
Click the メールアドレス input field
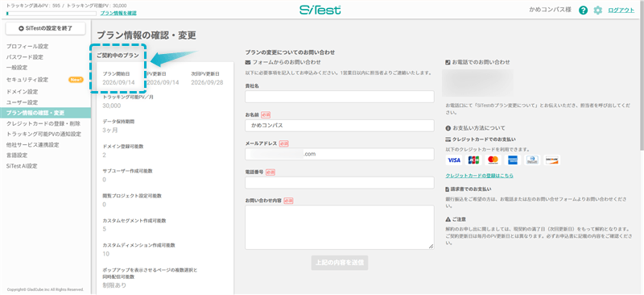340,154
